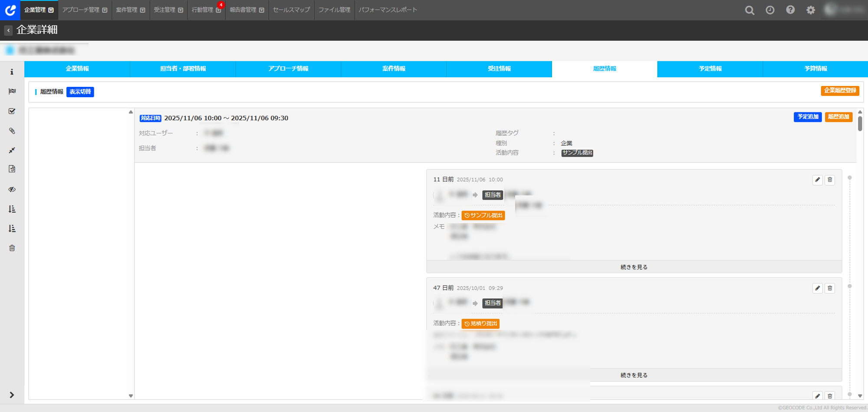Open セールスマップ in the top menu
Image resolution: width=868 pixels, height=412 pixels.
(292, 10)
